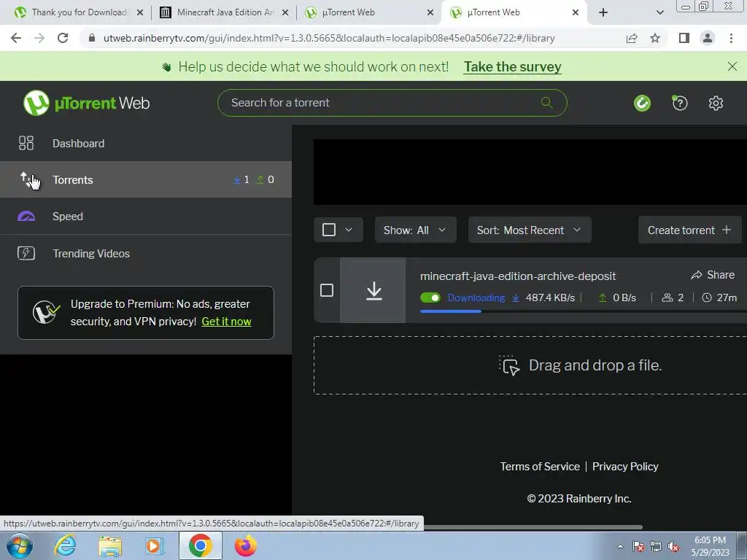The image size is (747, 560).
Task: Click the remaining time clock icon
Action: pyautogui.click(x=707, y=297)
